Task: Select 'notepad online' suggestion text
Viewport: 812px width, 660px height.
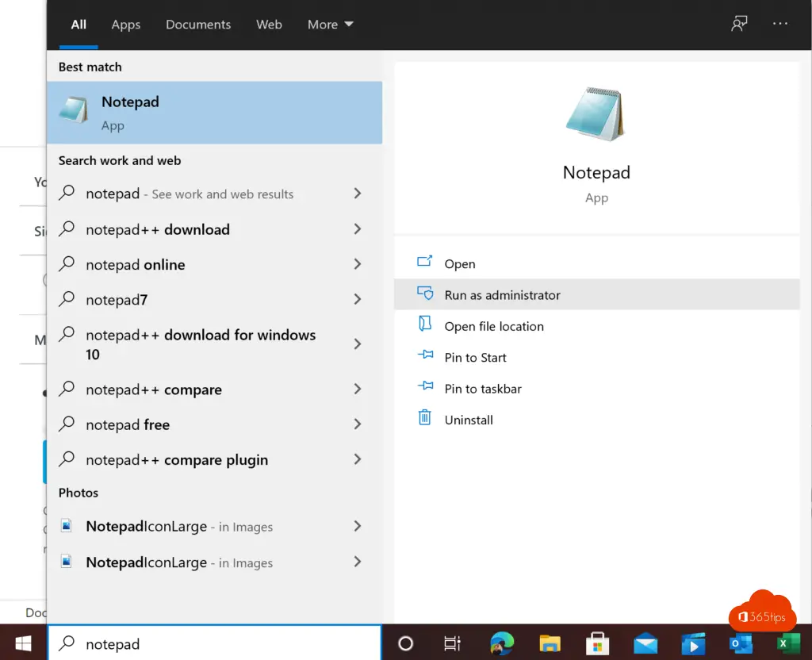Action: [x=135, y=265]
